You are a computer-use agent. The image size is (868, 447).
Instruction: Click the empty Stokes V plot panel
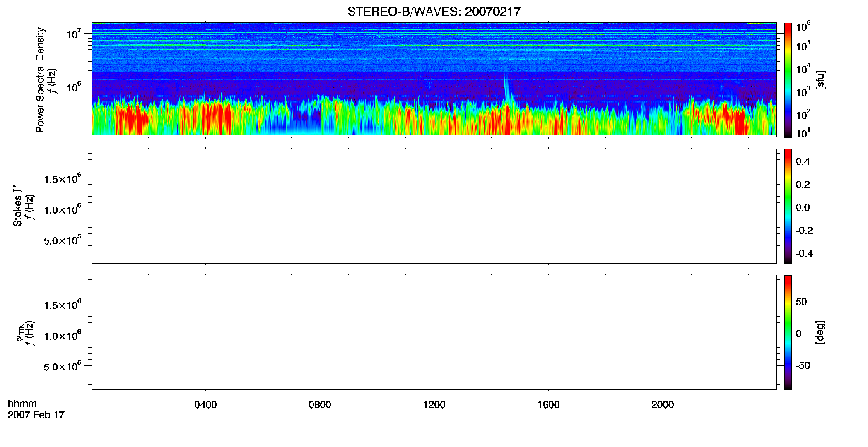coord(434,206)
